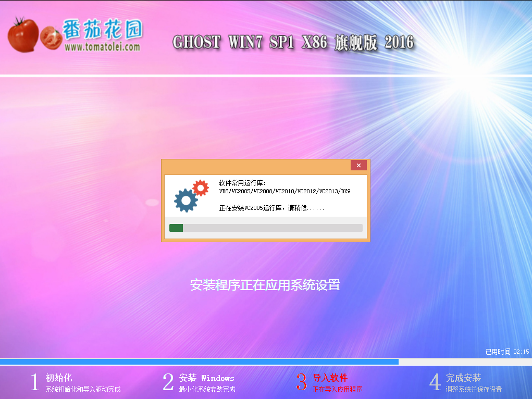The width and height of the screenshot is (532, 399).
Task: Click the blue overall setup progress bar
Action: 266,361
